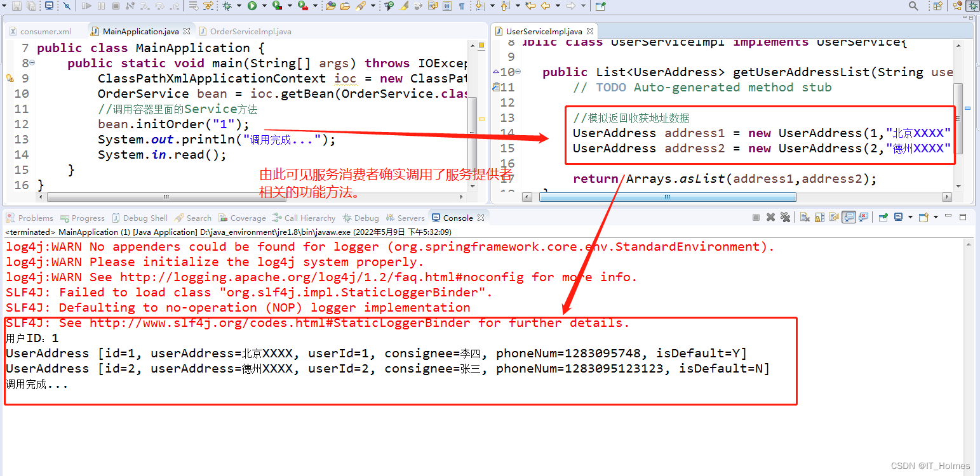
Task: Collapse main method fold at line 8
Action: coord(32,63)
